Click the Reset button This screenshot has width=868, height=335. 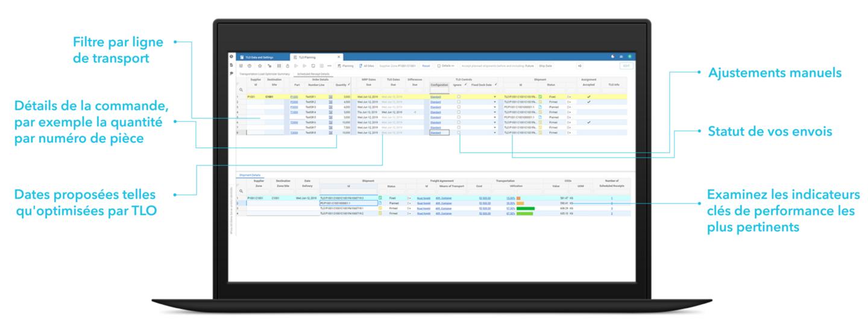426,66
